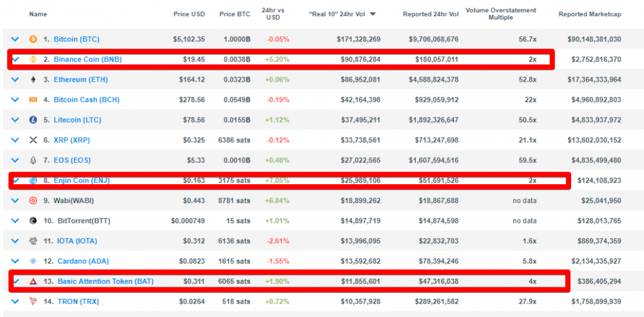Click the IOTA logo icon
The height and width of the screenshot is (317, 644).
coord(33,241)
